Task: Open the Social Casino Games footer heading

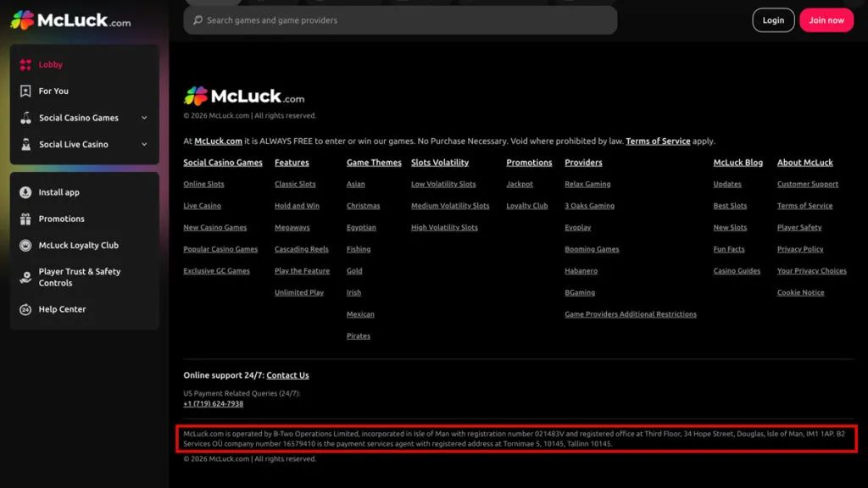Action: pyautogui.click(x=223, y=163)
